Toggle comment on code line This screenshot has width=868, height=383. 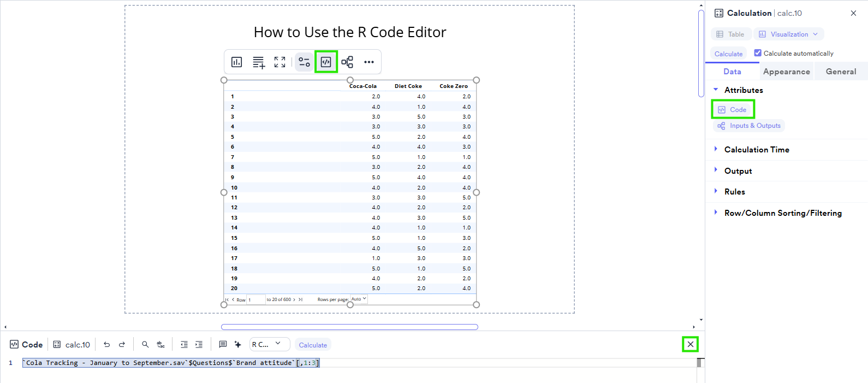(x=223, y=344)
